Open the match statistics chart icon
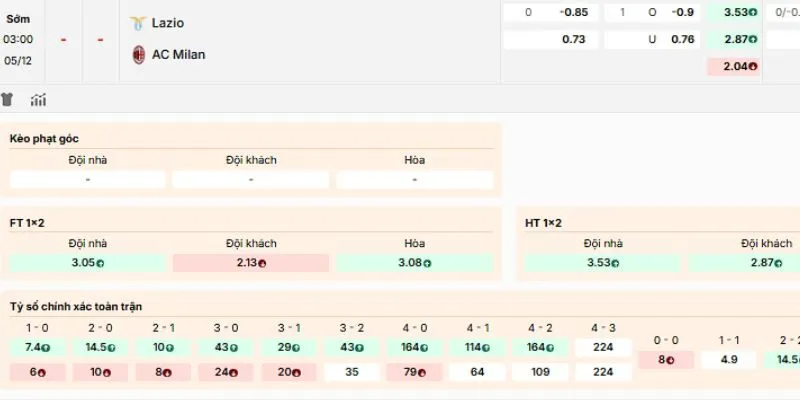The width and height of the screenshot is (800, 400). pos(39,100)
